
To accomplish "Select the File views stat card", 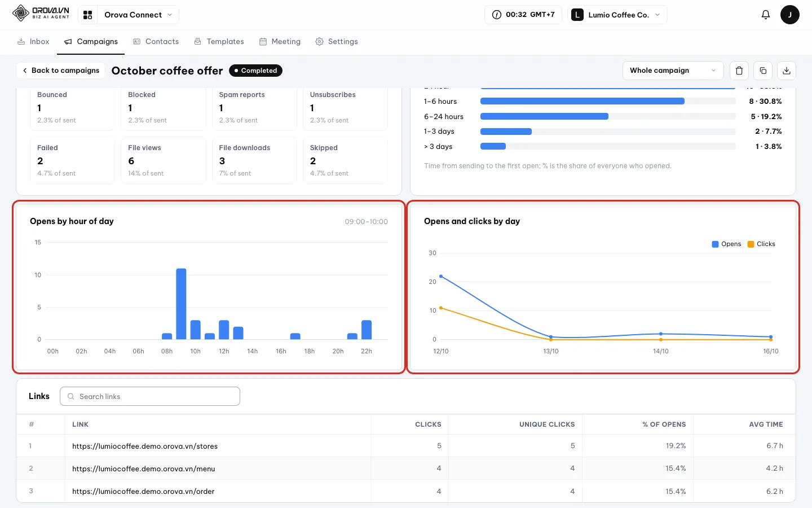I will (164, 160).
